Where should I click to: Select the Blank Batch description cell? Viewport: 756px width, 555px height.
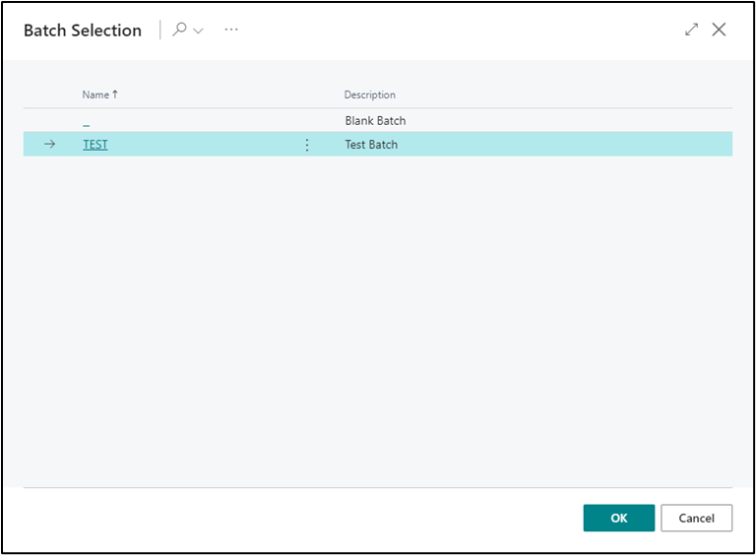(375, 121)
